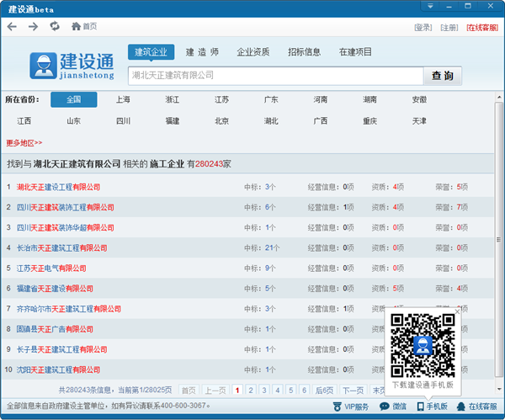Open the title bar dropdown menu arrow
The width and height of the screenshot is (505, 420).
[430, 8]
